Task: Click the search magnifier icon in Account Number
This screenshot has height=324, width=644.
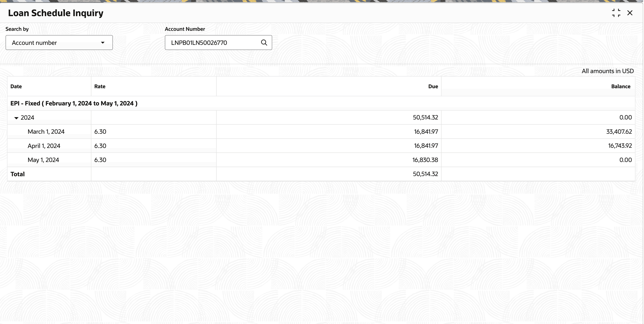Action: point(264,43)
